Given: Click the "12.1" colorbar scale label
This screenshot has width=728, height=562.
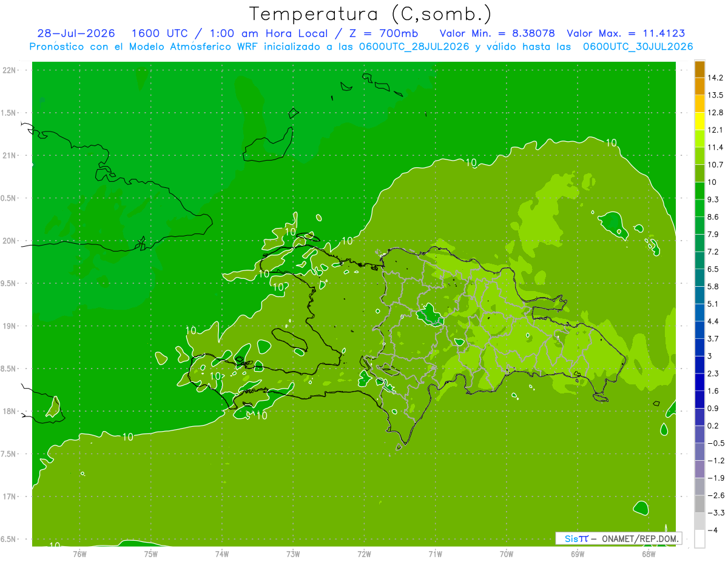Looking at the screenshot, I should click(715, 130).
